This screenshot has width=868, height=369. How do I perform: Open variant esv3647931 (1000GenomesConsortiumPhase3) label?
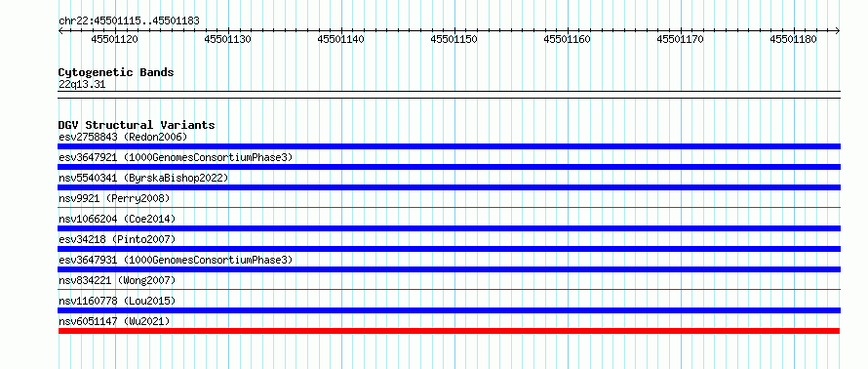pos(176,260)
